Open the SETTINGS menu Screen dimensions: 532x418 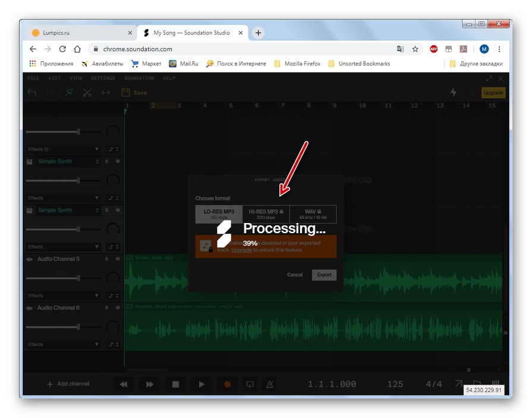[103, 78]
